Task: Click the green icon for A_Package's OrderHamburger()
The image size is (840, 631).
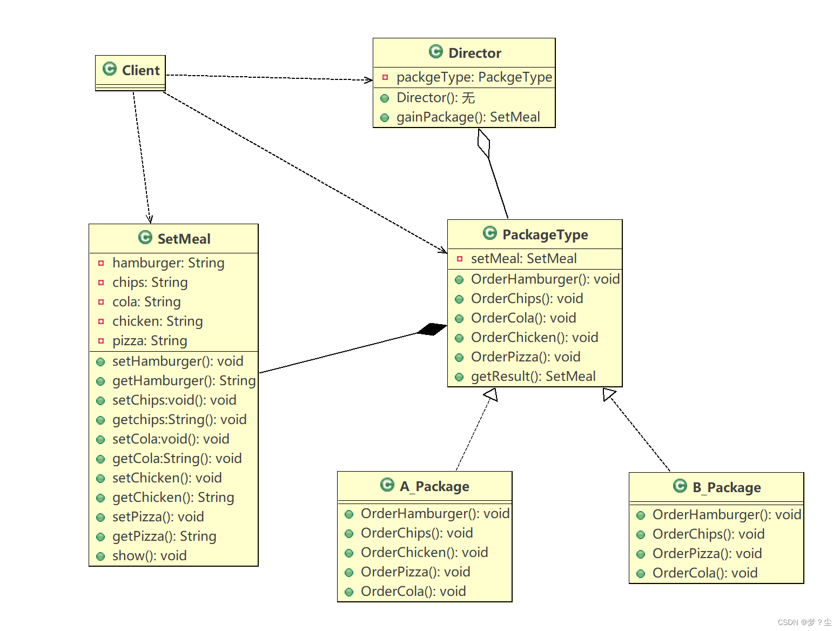Action: point(349,514)
